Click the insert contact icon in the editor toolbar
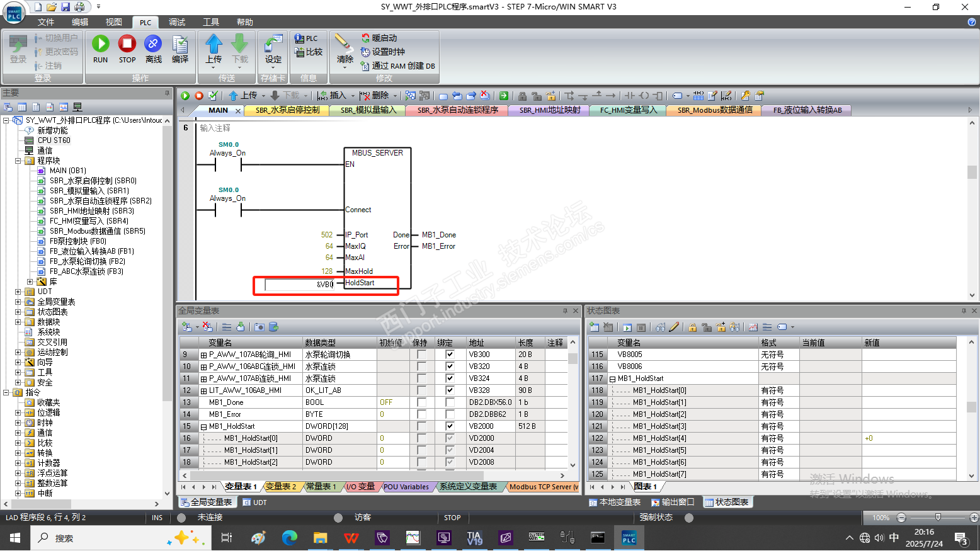 pyautogui.click(x=630, y=96)
